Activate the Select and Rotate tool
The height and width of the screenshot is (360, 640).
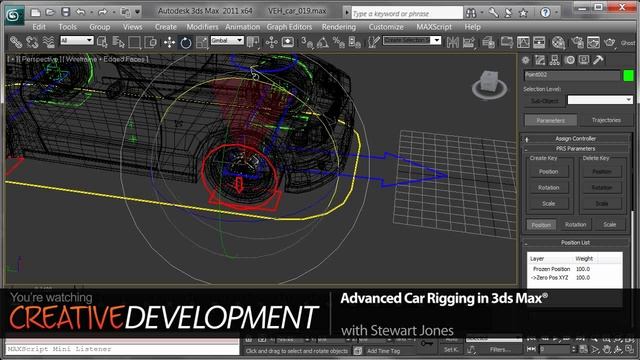click(x=186, y=42)
